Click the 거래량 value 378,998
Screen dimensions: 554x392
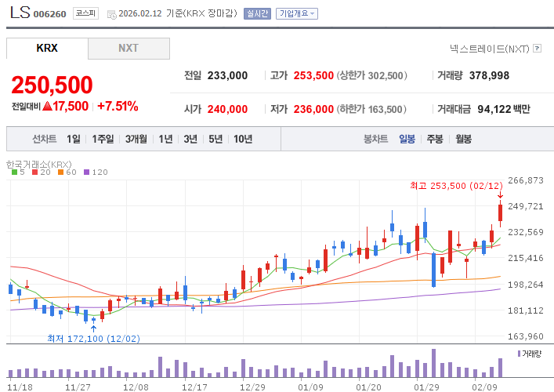489,75
